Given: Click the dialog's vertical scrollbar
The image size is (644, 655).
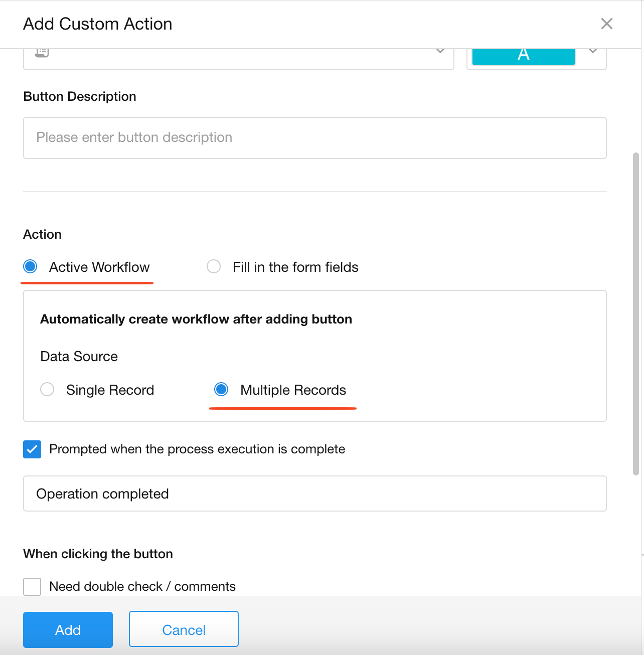Looking at the screenshot, I should coord(635,313).
